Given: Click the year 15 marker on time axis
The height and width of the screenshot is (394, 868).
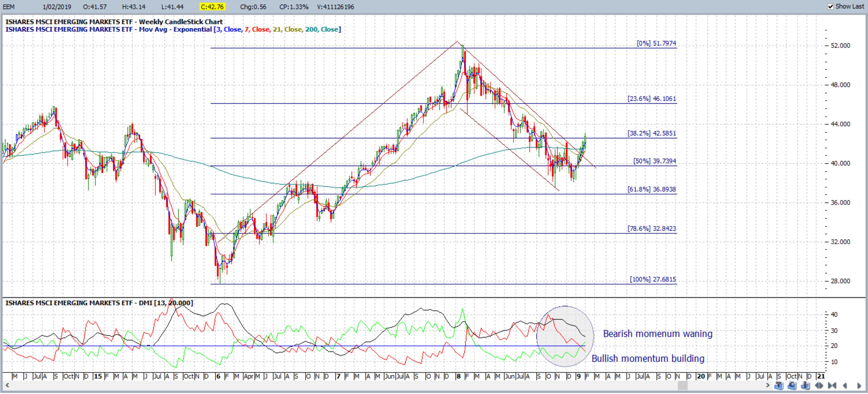Looking at the screenshot, I should pos(98,376).
